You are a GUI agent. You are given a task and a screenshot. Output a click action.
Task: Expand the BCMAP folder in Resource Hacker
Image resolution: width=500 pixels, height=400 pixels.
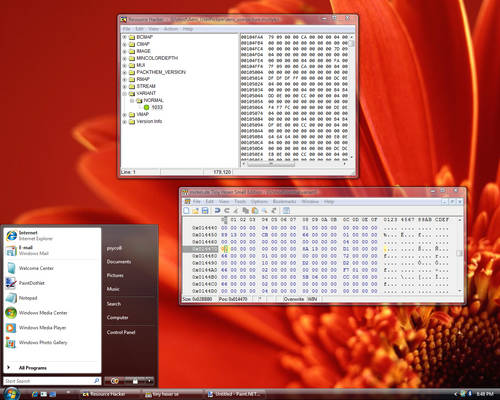tap(125, 37)
